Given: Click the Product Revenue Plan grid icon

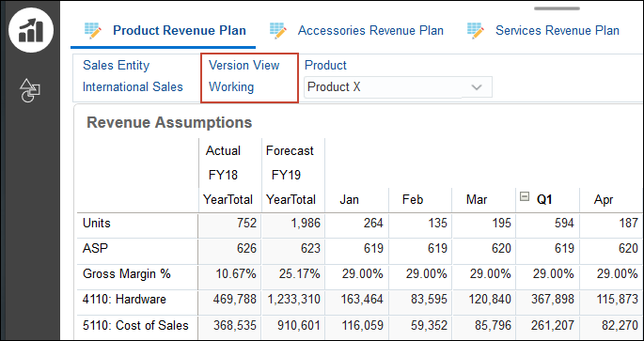Looking at the screenshot, I should (93, 31).
